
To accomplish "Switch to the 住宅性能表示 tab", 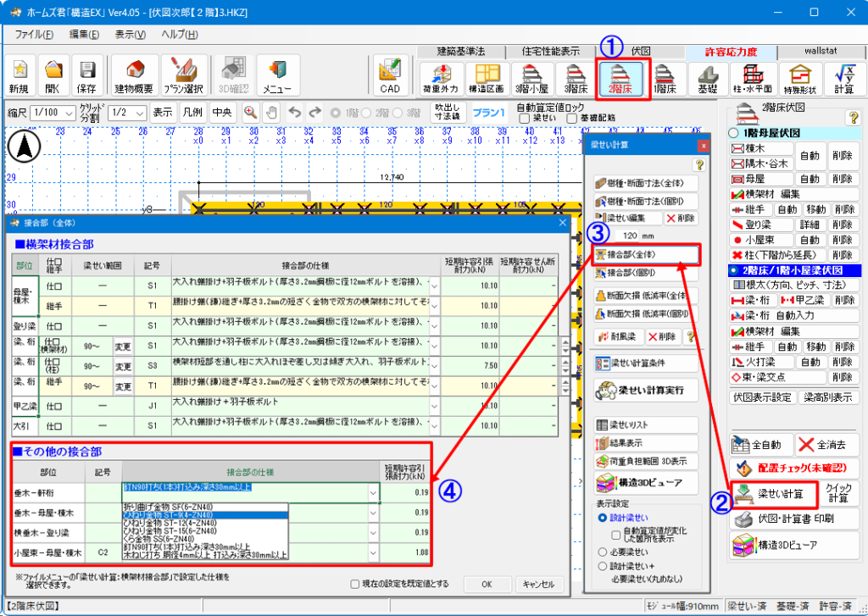I will pos(550,51).
